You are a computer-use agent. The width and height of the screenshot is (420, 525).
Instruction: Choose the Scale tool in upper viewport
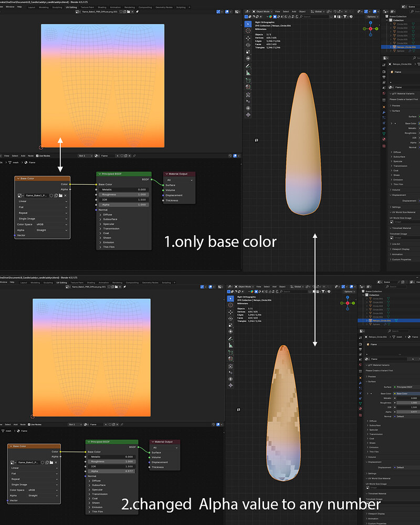coord(248,52)
